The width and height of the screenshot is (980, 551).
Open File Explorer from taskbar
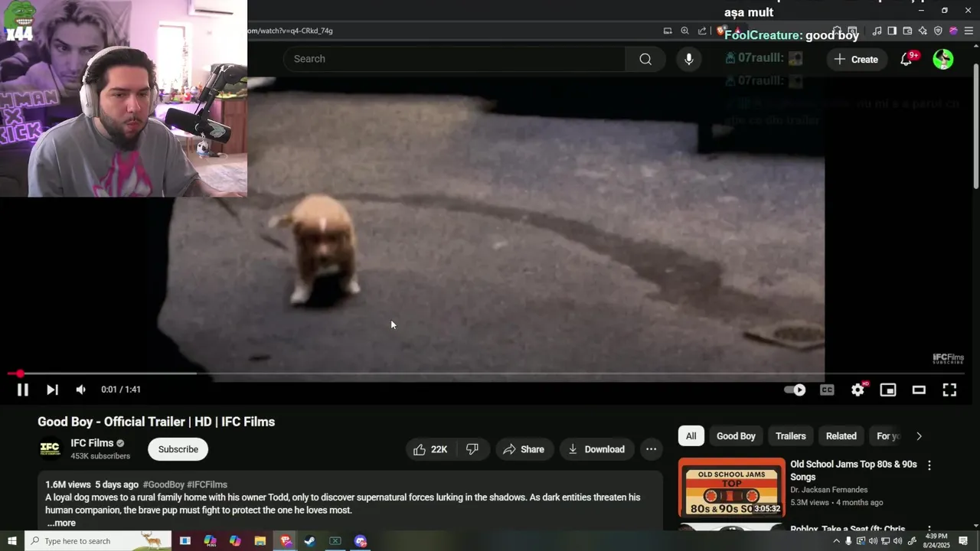pyautogui.click(x=260, y=541)
